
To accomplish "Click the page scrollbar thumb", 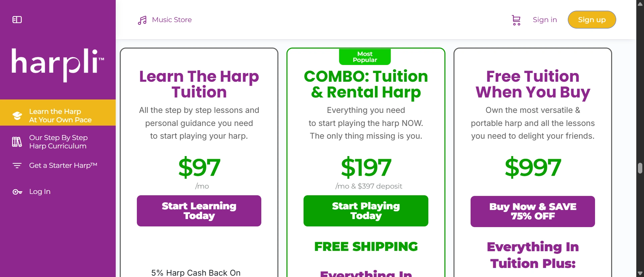I will coord(640,168).
